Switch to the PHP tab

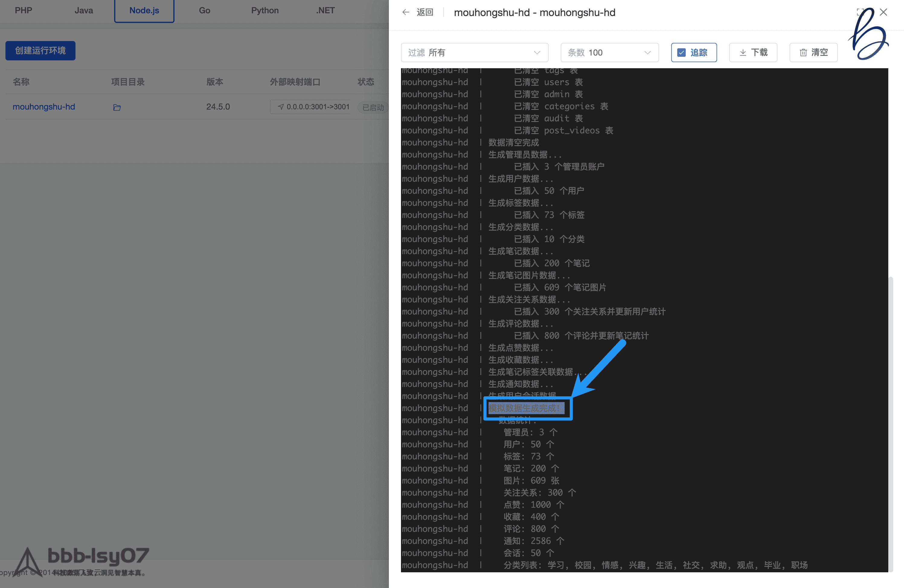[24, 10]
